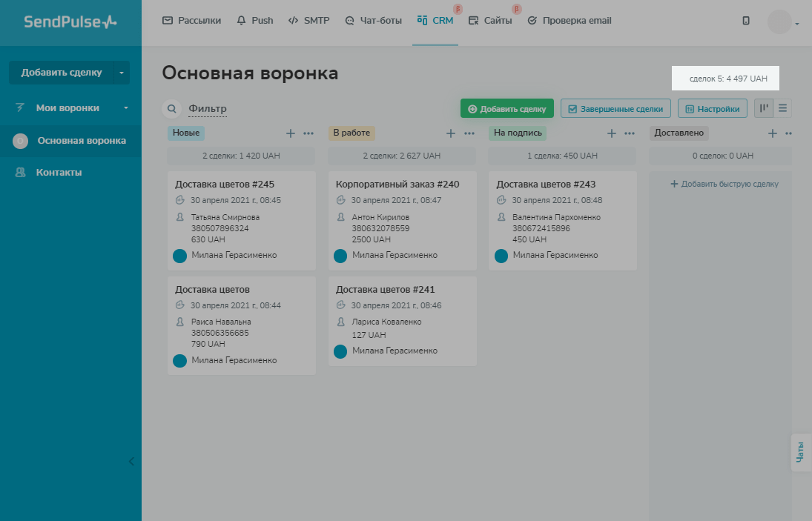812x521 pixels.
Task: Switch to kanban board view
Action: 764,109
